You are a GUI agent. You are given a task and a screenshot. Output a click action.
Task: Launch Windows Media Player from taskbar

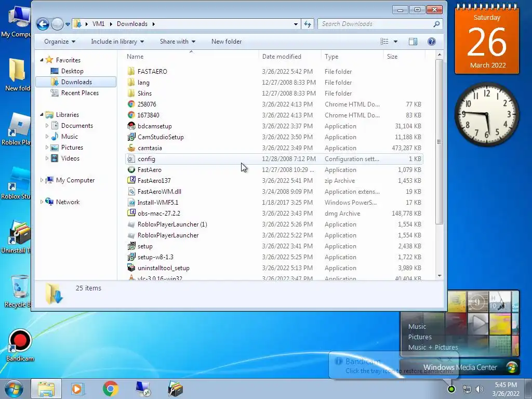pyautogui.click(x=77, y=389)
